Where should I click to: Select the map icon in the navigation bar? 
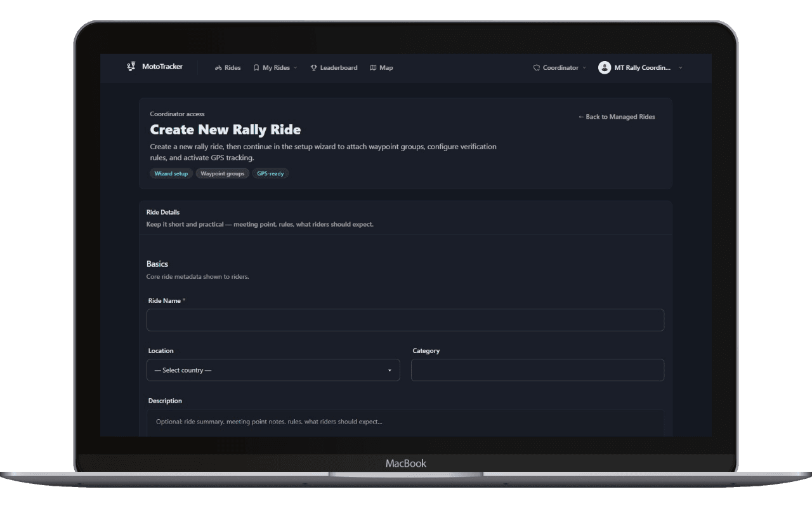374,67
